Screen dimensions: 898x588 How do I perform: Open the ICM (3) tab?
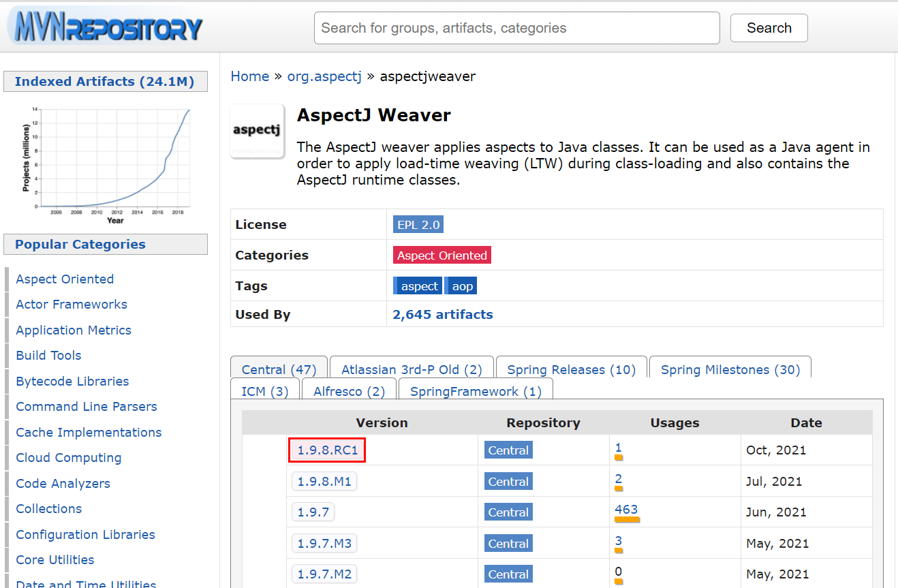click(265, 391)
